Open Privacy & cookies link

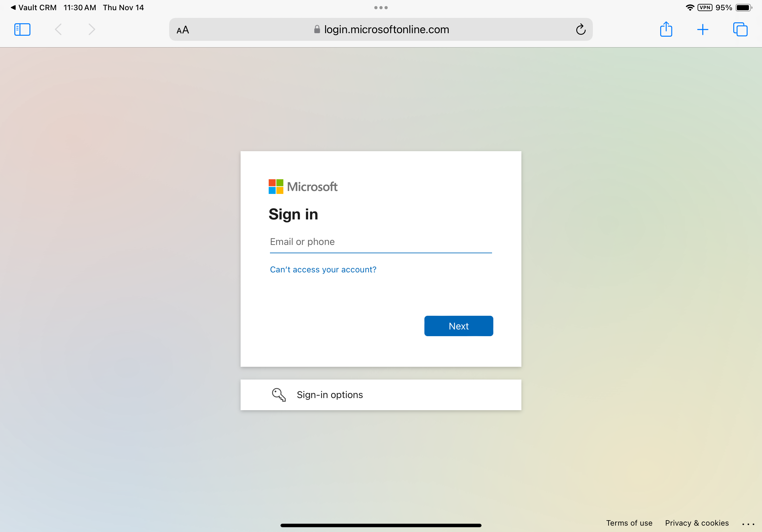[x=697, y=523]
